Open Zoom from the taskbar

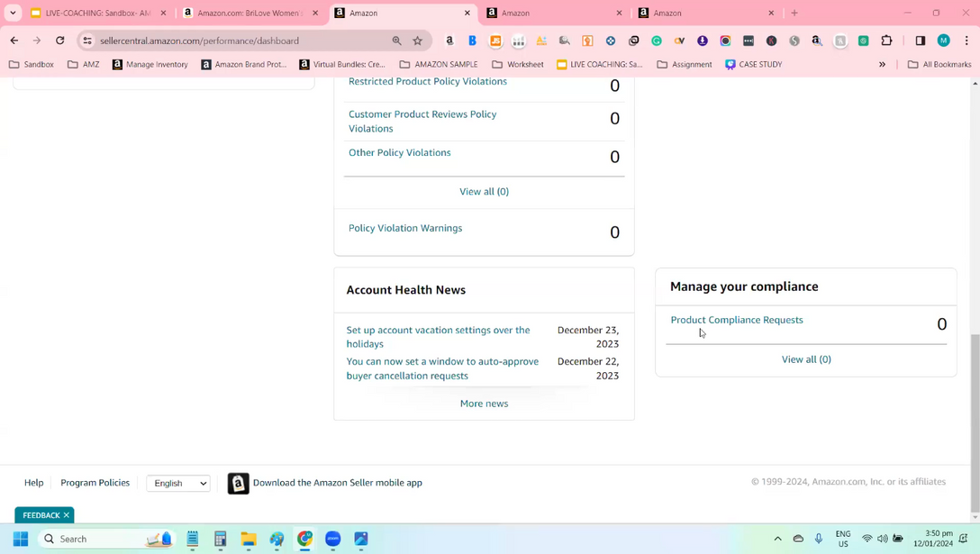pos(333,539)
